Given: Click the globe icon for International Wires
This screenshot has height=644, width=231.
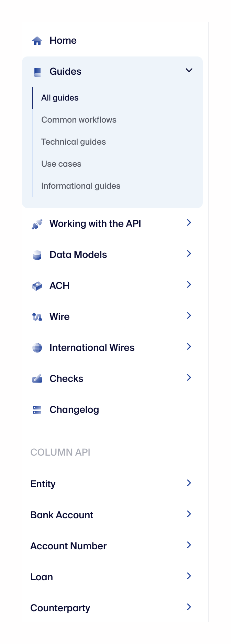Looking at the screenshot, I should (36, 347).
